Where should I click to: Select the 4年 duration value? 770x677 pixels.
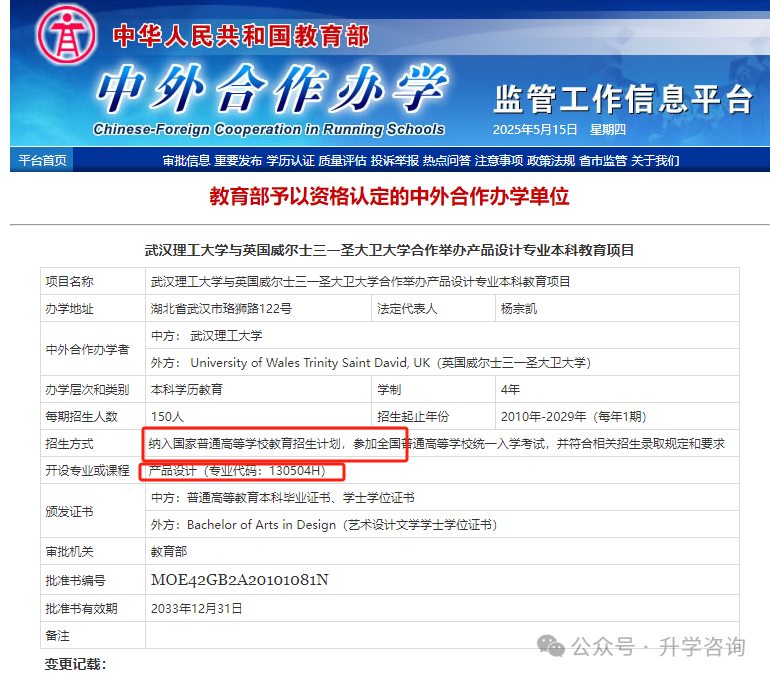click(x=510, y=390)
